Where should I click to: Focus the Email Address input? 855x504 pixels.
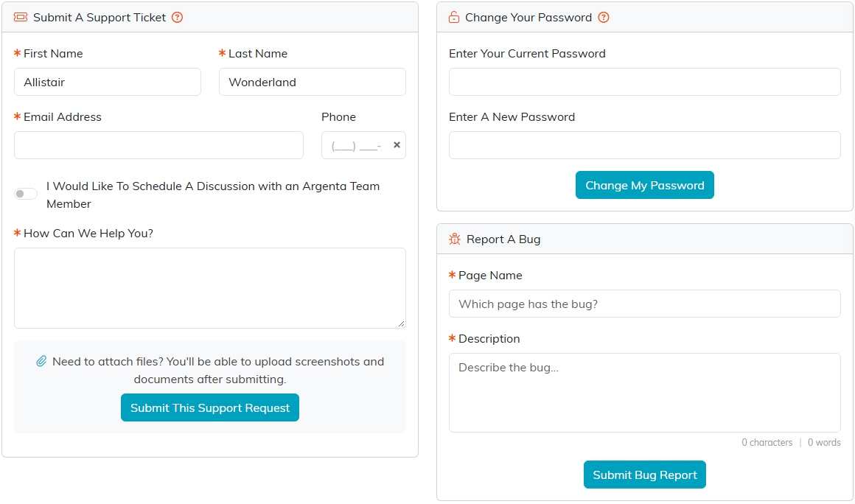coord(158,145)
